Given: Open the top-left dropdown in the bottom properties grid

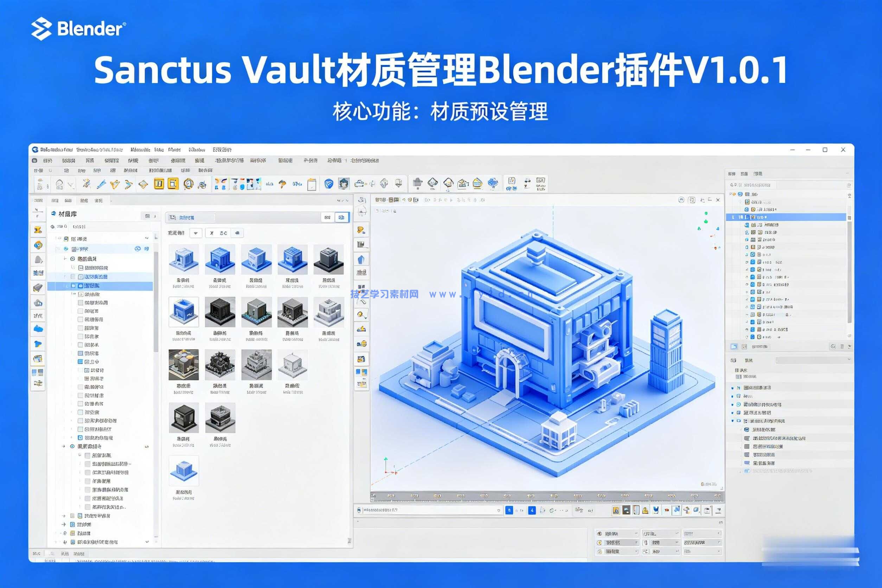Looking at the screenshot, I should 617,533.
